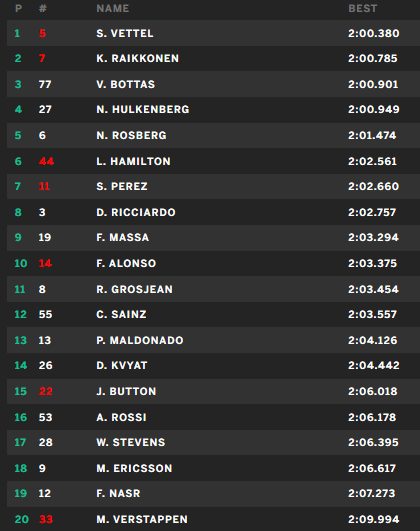Screen dimensions: 420x531
Task: Select position 14 number
Action: (21, 365)
